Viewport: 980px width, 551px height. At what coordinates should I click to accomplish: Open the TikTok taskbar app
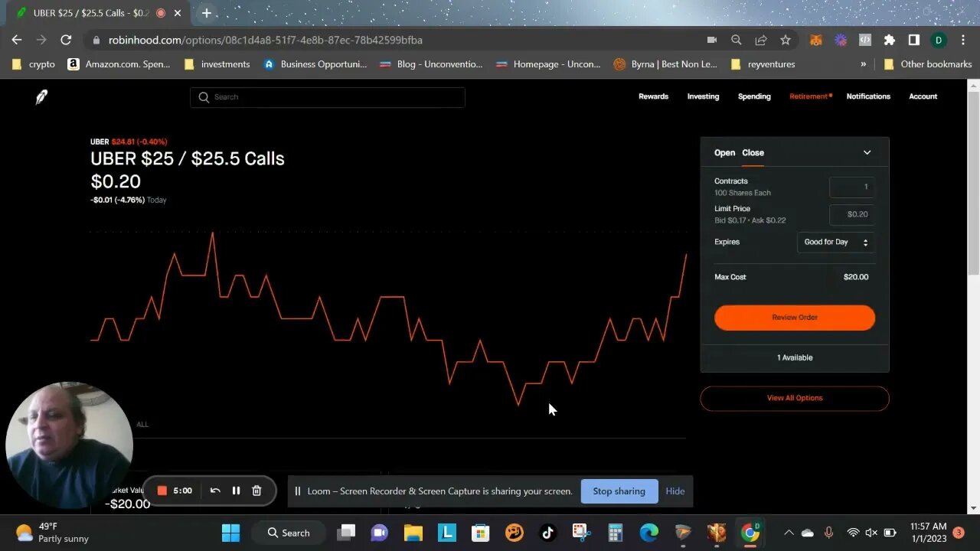point(547,533)
